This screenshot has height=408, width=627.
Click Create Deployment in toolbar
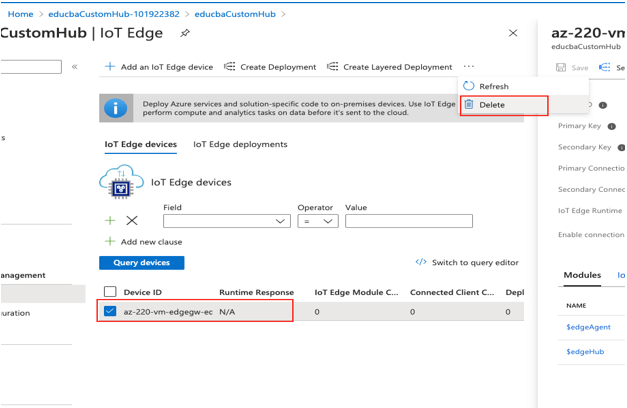270,67
